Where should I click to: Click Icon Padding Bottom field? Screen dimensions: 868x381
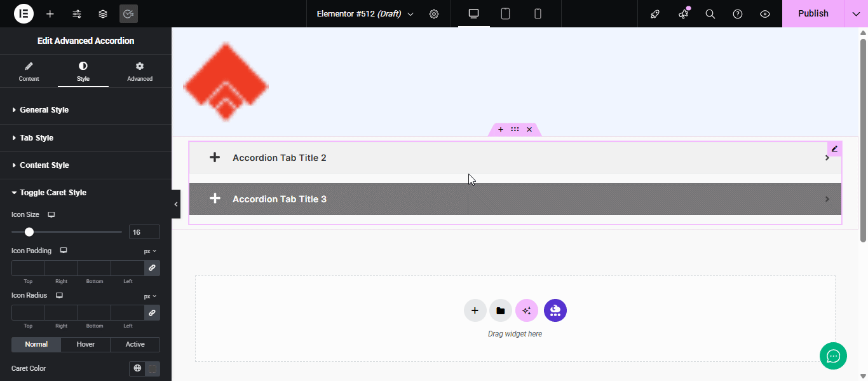(94, 268)
